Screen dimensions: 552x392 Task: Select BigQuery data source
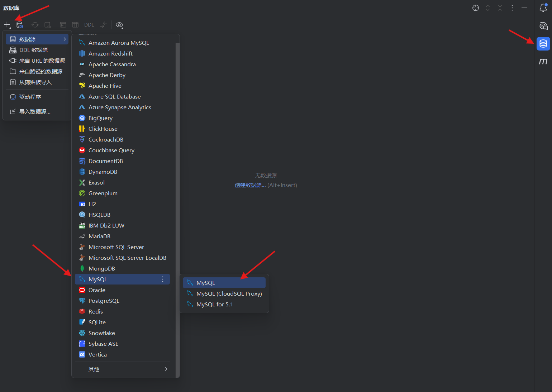point(122,118)
